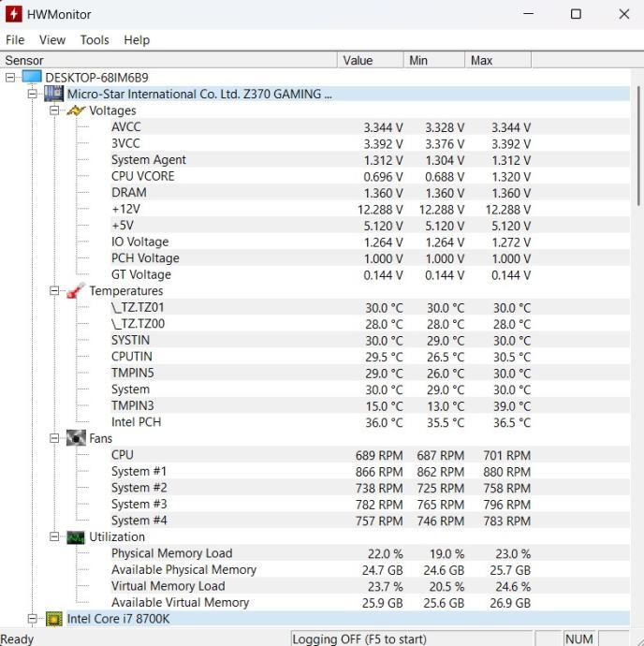Select the System Agent row
The height and width of the screenshot is (646, 644).
(x=370, y=160)
